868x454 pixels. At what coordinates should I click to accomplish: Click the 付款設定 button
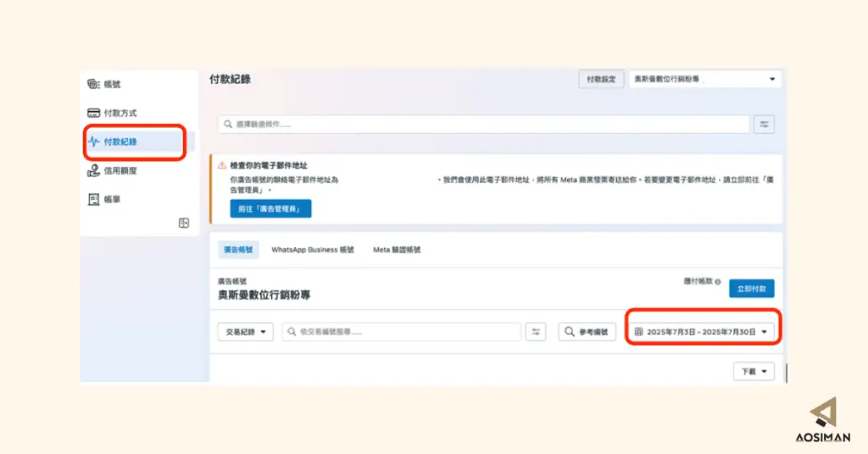601,79
